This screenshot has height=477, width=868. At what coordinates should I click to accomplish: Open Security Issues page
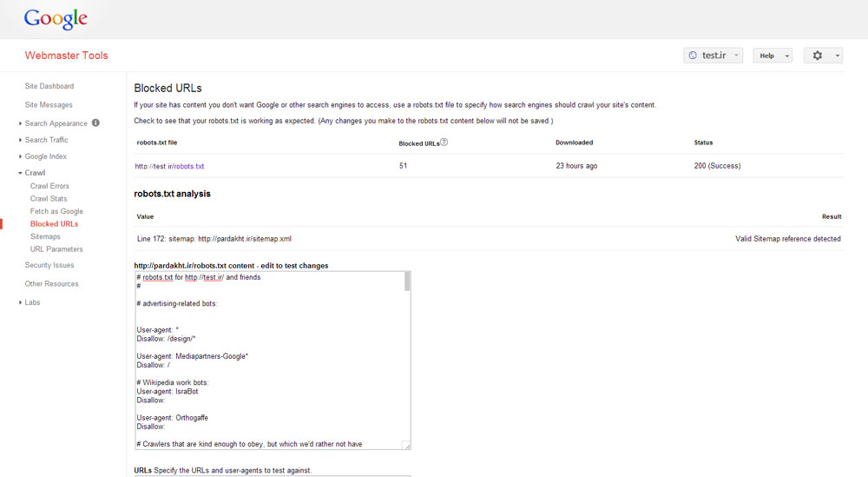tap(49, 265)
